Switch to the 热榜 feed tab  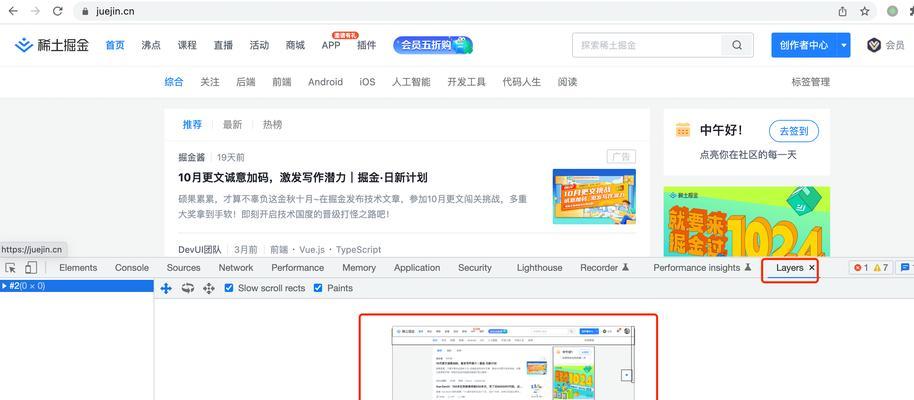272,124
